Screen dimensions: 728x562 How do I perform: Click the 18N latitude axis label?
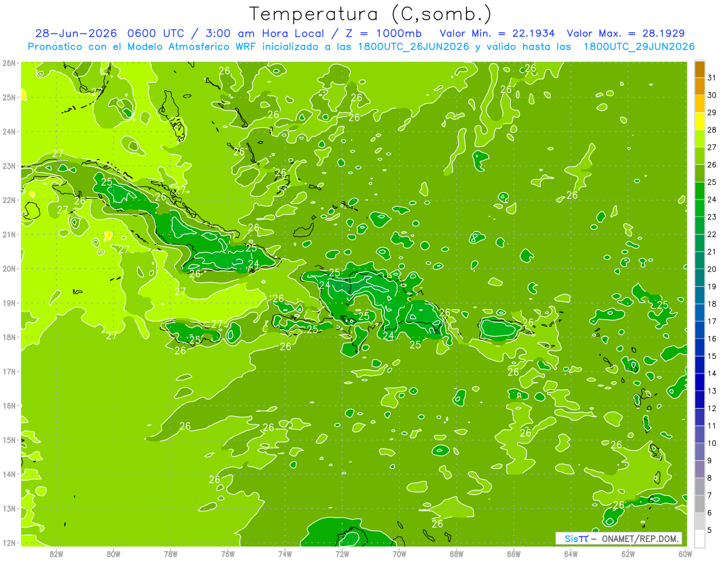8,337
